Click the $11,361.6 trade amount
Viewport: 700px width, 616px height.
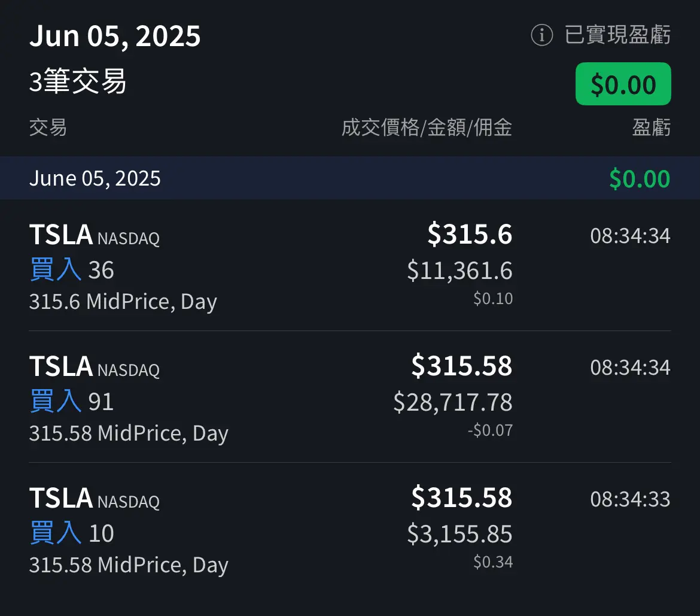[459, 271]
